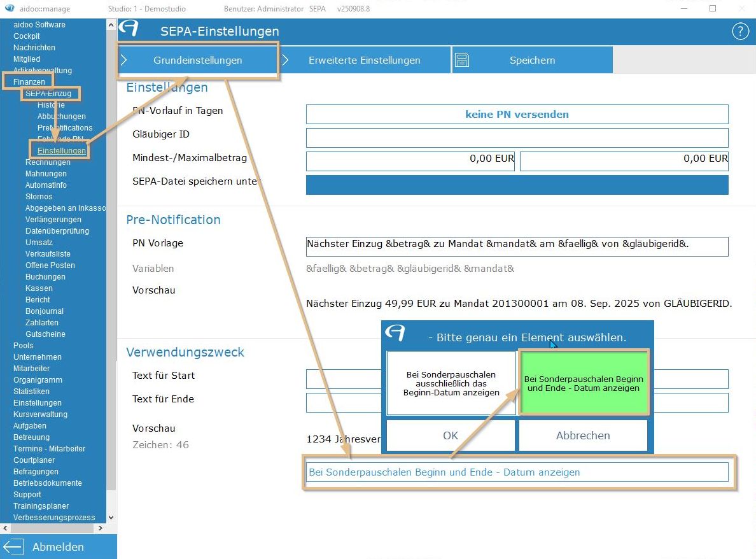
Task: Open Einstellungen link under SEPA-Einzug
Action: tap(61, 151)
